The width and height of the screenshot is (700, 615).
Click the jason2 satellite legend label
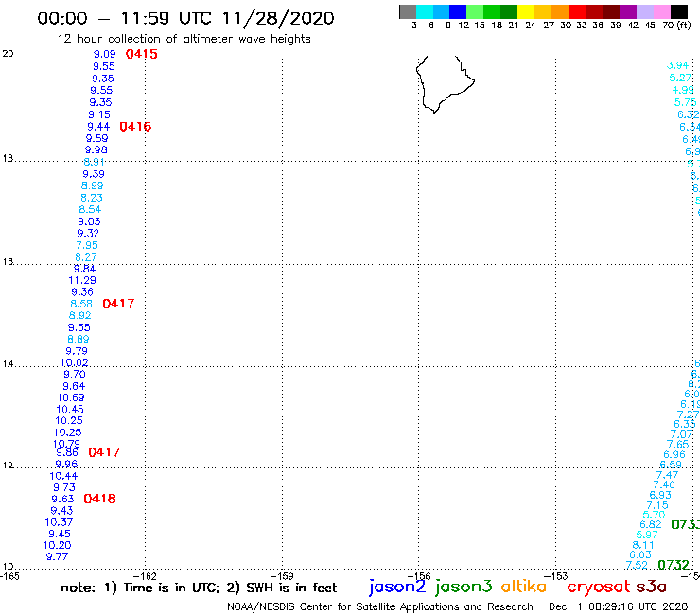point(397,587)
